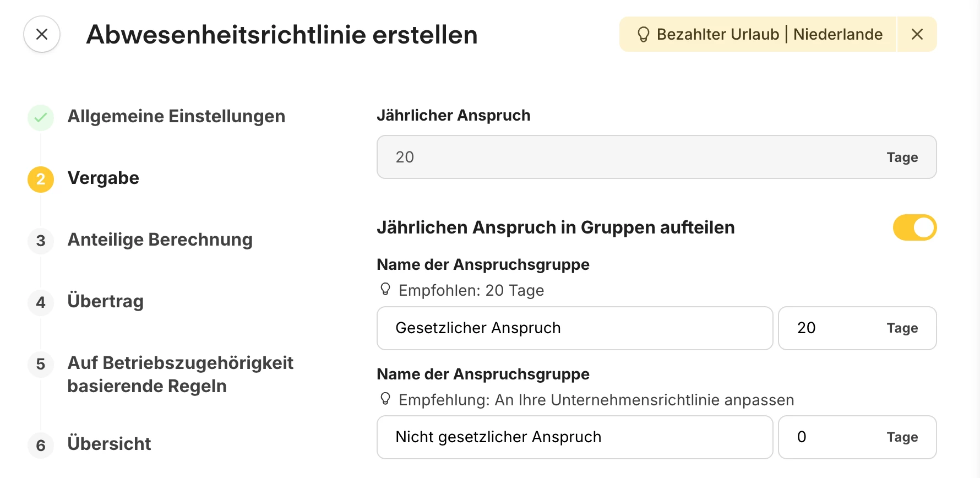Screen dimensions: 980x478
Task: Click the step 5 number circle
Action: (x=41, y=364)
